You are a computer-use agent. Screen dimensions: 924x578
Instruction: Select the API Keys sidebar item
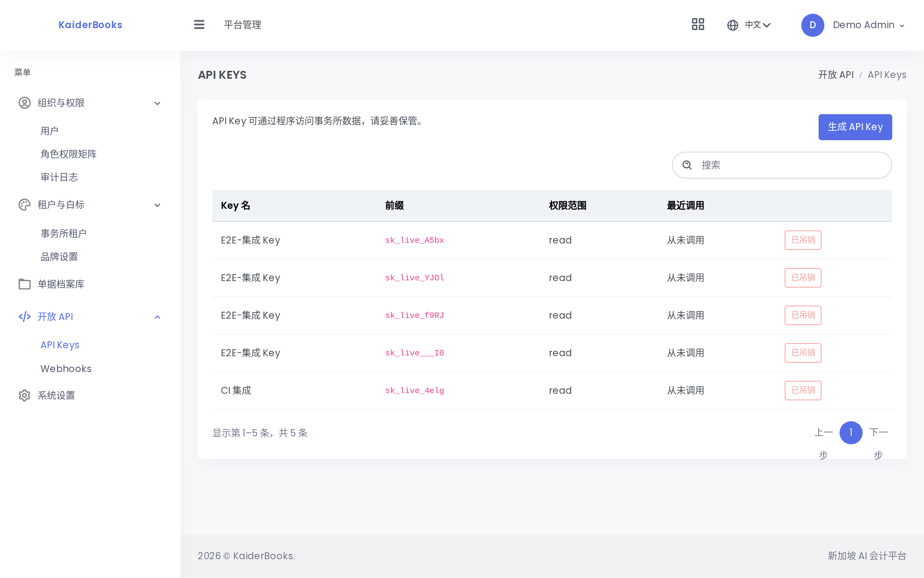pyautogui.click(x=60, y=345)
